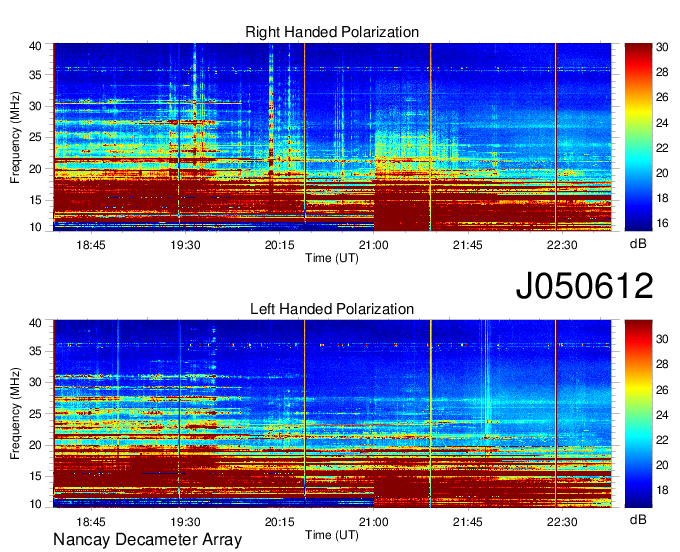Click the 30 MHz tick label on bottom plot
Screen dimensions: 680x552
pos(35,382)
